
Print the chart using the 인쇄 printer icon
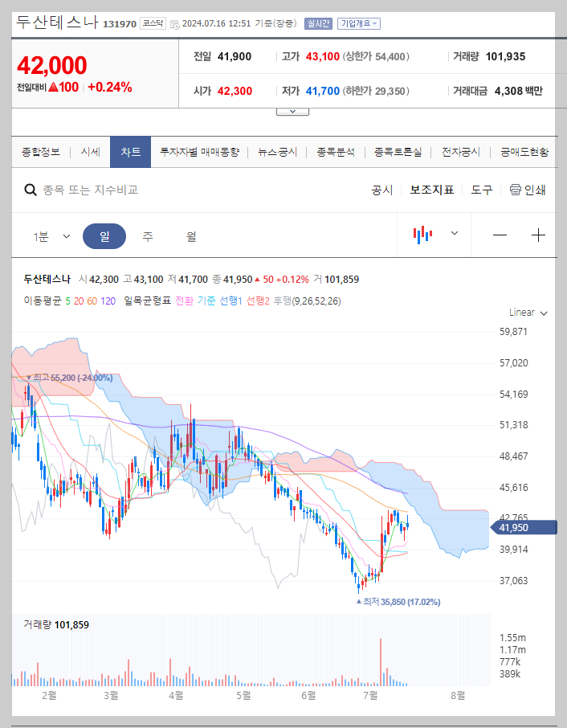(515, 190)
